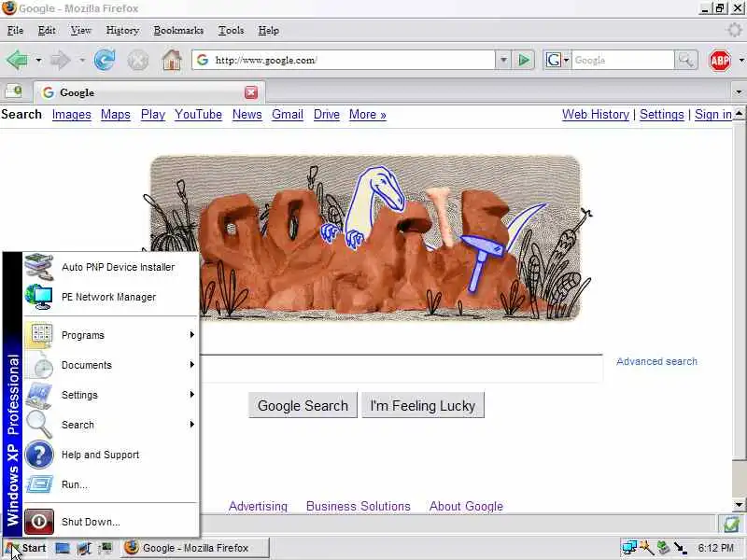Screen dimensions: 747x560
Task: Click the Google - Mozilla Firefox taskbar button
Action: pyautogui.click(x=194, y=548)
